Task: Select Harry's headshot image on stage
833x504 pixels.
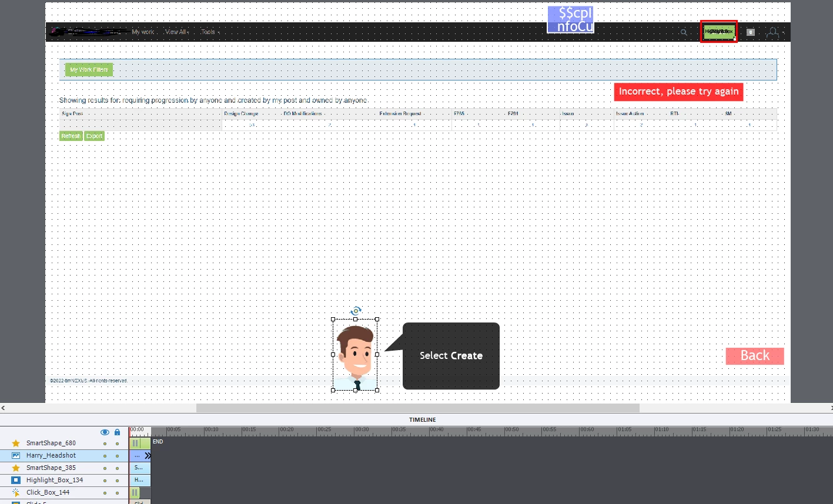Action: coord(355,355)
